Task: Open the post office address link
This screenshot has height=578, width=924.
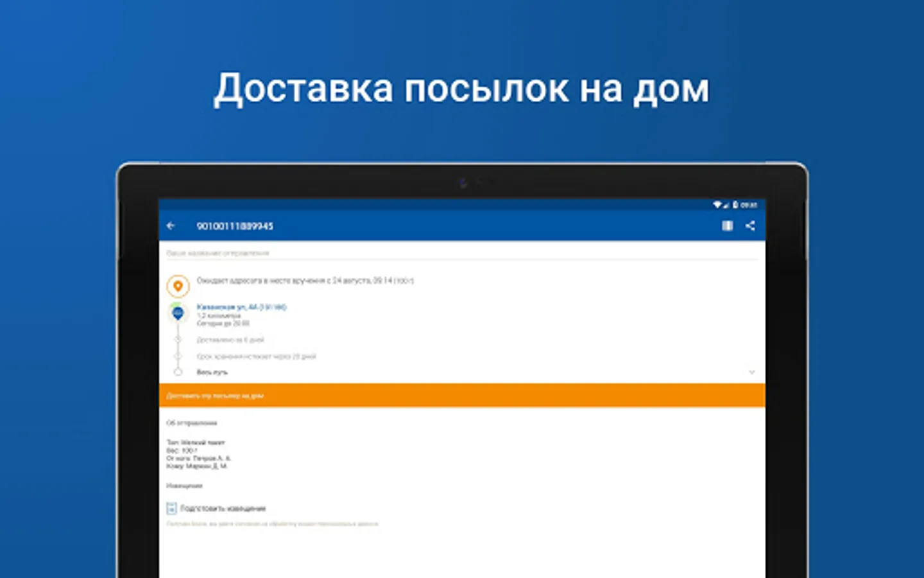Action: point(241,307)
